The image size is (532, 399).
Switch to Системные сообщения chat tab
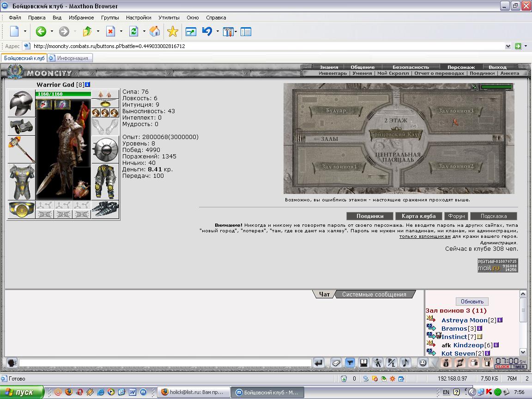(374, 295)
